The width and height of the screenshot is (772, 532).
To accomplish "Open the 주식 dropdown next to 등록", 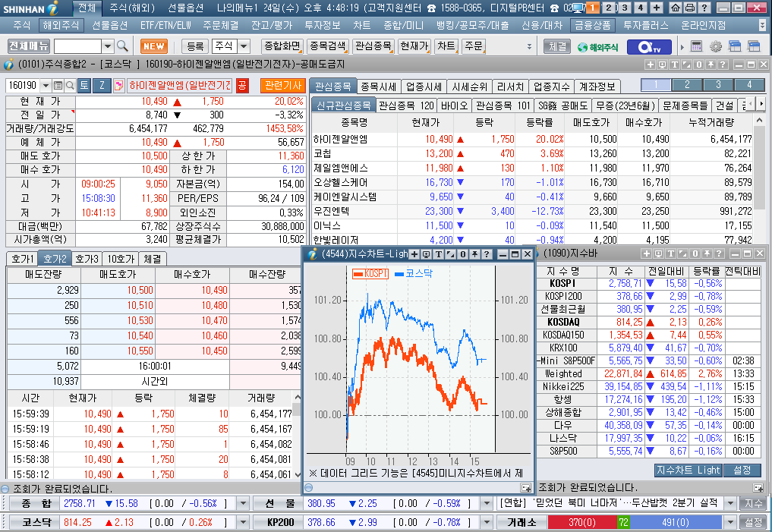I will point(244,46).
